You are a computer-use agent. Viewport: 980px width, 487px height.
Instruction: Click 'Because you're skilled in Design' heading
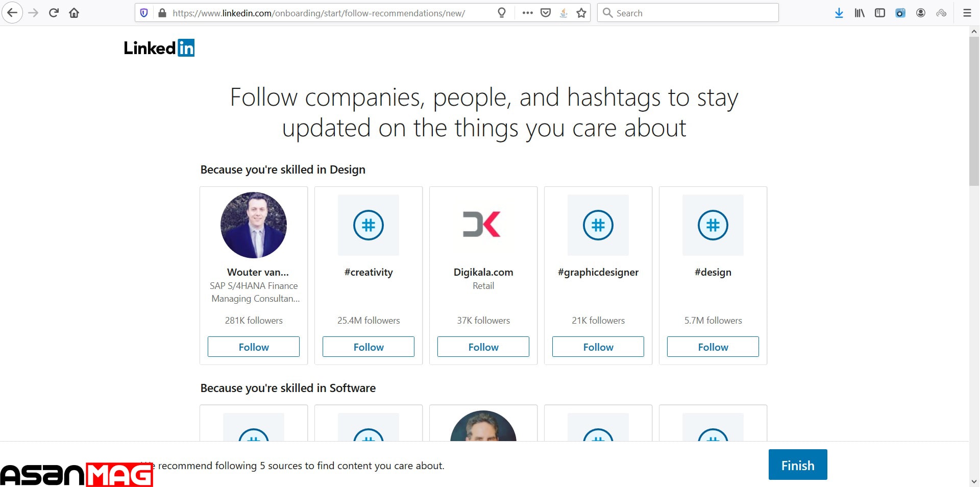[x=283, y=169]
